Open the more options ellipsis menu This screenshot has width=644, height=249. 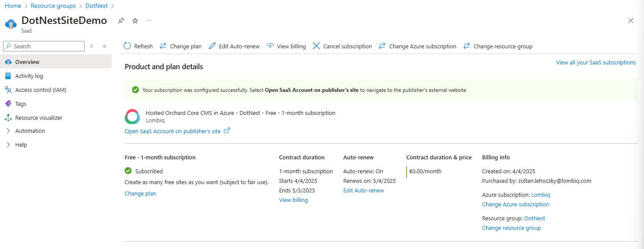(x=149, y=20)
